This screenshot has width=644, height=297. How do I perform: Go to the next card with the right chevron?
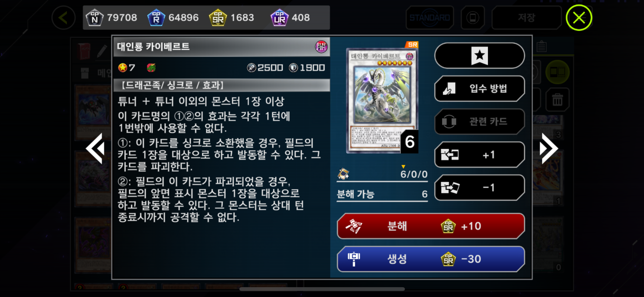click(549, 148)
